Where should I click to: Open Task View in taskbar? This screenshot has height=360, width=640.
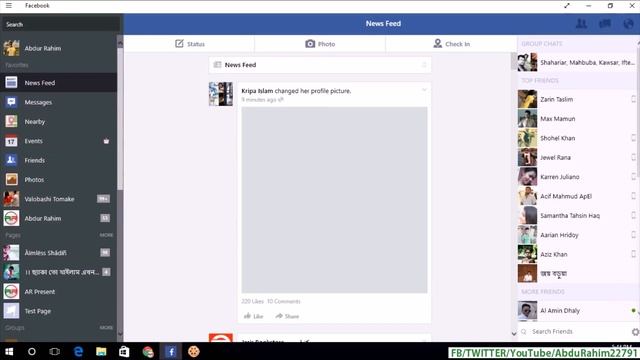pos(54,351)
